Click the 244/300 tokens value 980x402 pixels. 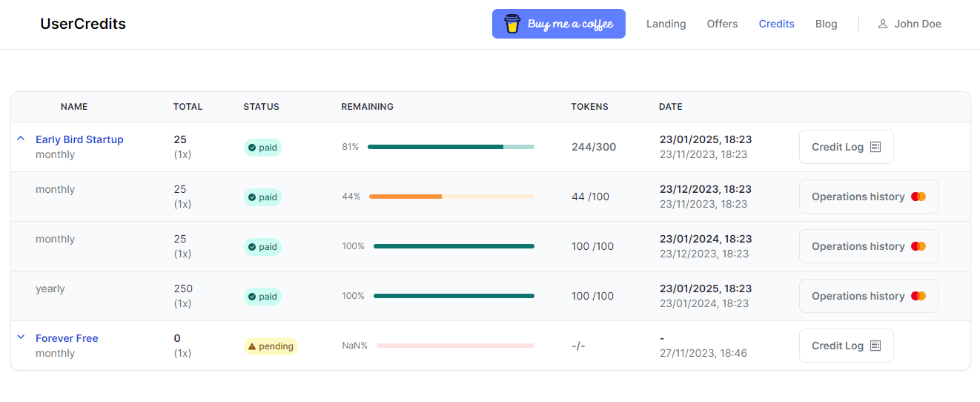tap(594, 147)
